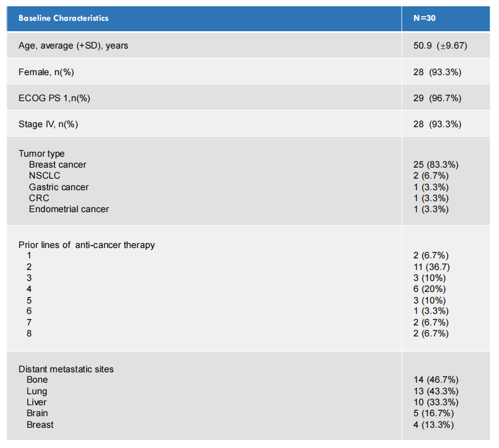Select the Breast cancer tumor type entry

tap(58, 165)
